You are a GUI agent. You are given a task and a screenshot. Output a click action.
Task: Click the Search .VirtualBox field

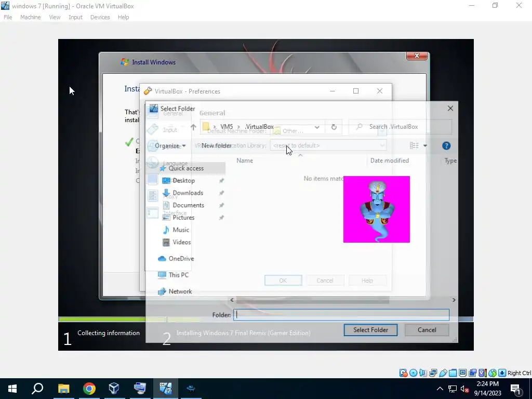(401, 127)
